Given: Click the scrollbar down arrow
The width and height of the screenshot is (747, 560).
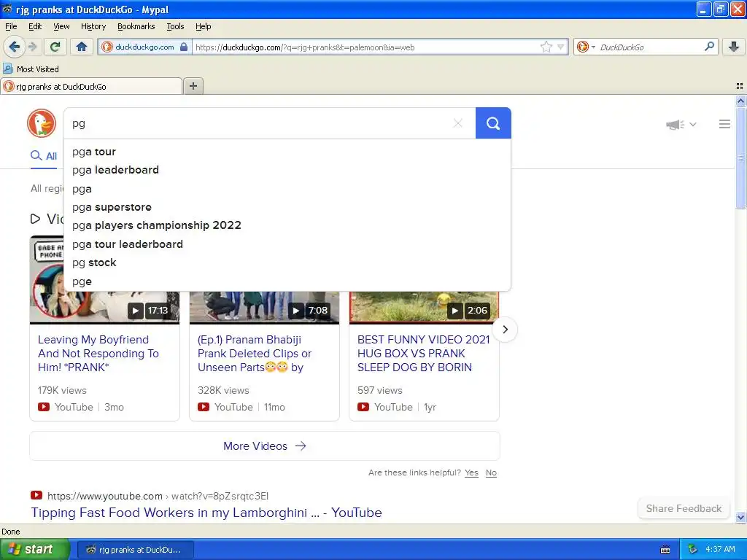Looking at the screenshot, I should (x=740, y=517).
